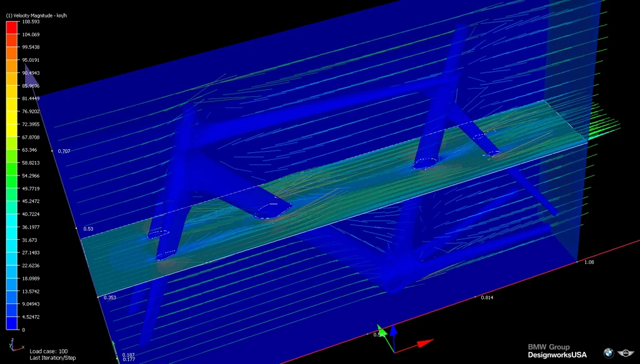Click legend value 45.2472

coord(31,201)
